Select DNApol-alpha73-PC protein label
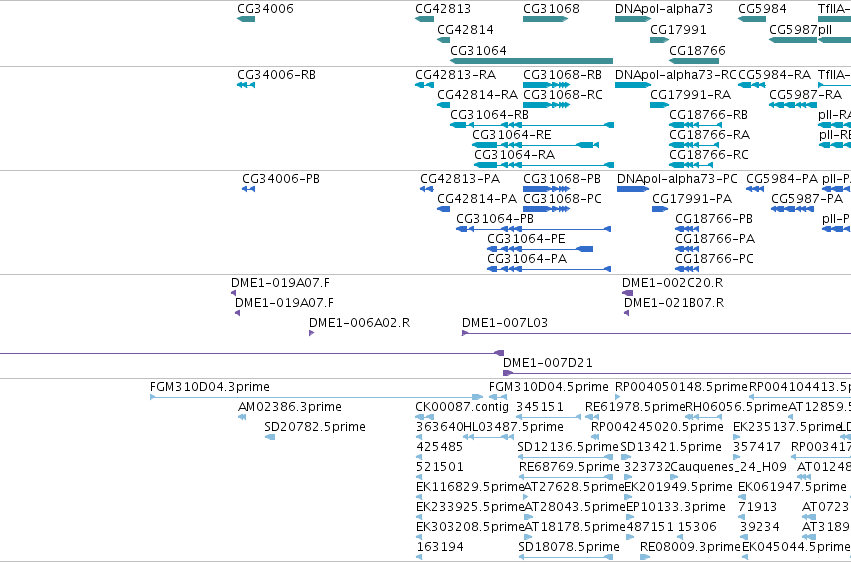The height and width of the screenshot is (562, 851). (677, 179)
